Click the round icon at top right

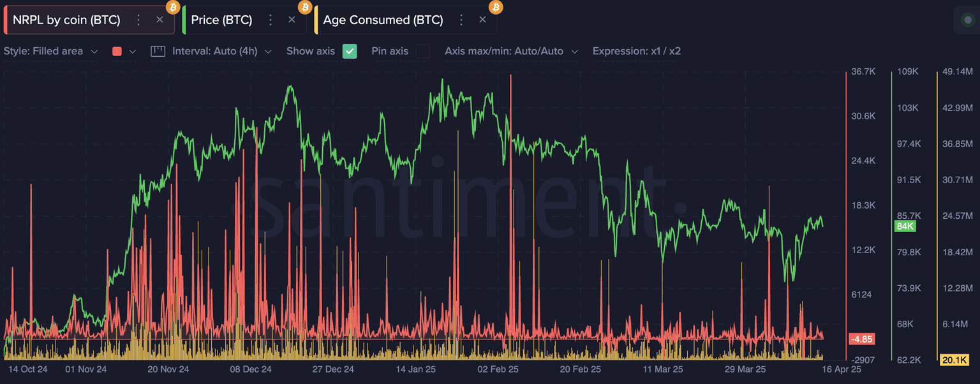click(x=967, y=20)
